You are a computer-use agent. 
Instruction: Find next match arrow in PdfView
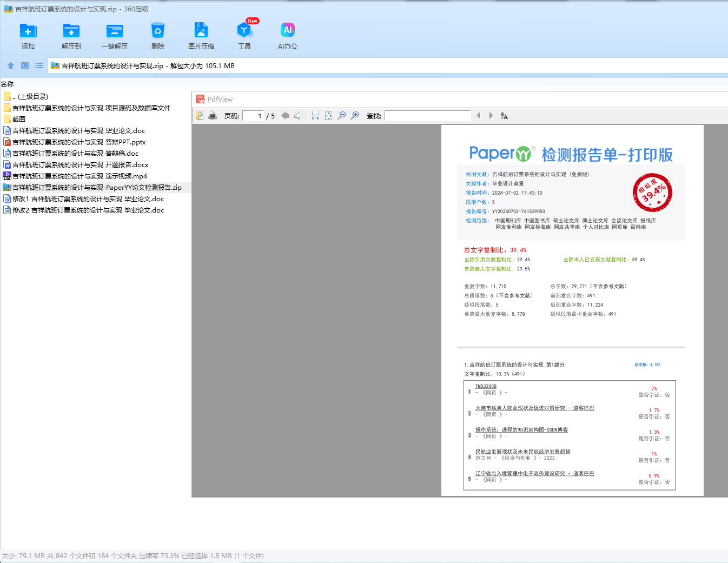click(x=491, y=116)
